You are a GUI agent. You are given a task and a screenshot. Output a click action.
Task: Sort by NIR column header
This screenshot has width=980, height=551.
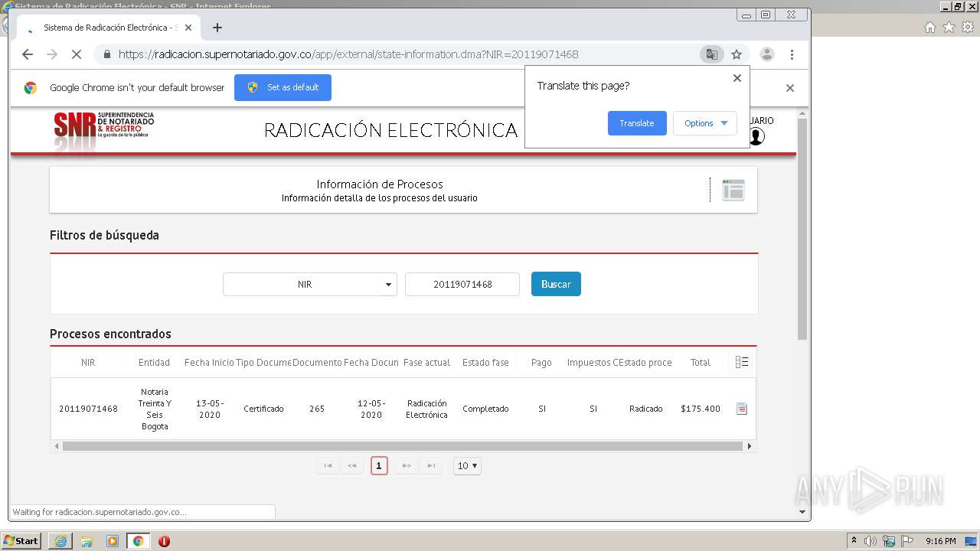(x=88, y=362)
